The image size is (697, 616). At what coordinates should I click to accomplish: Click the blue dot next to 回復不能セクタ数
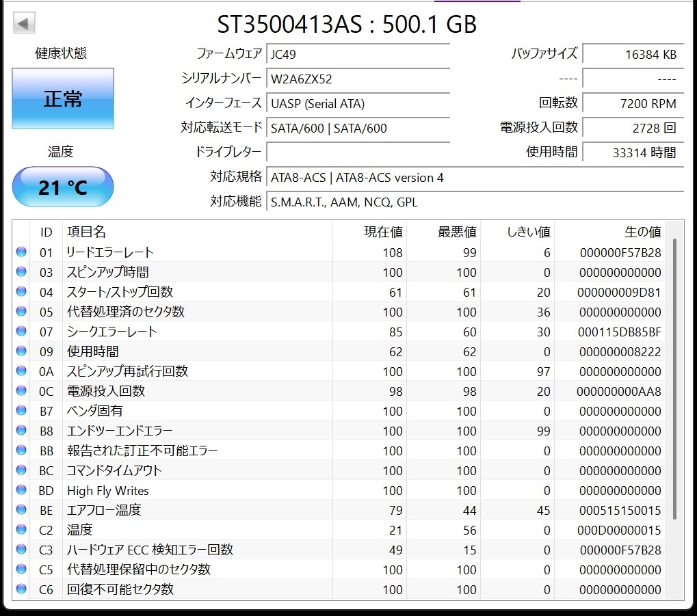point(21,589)
